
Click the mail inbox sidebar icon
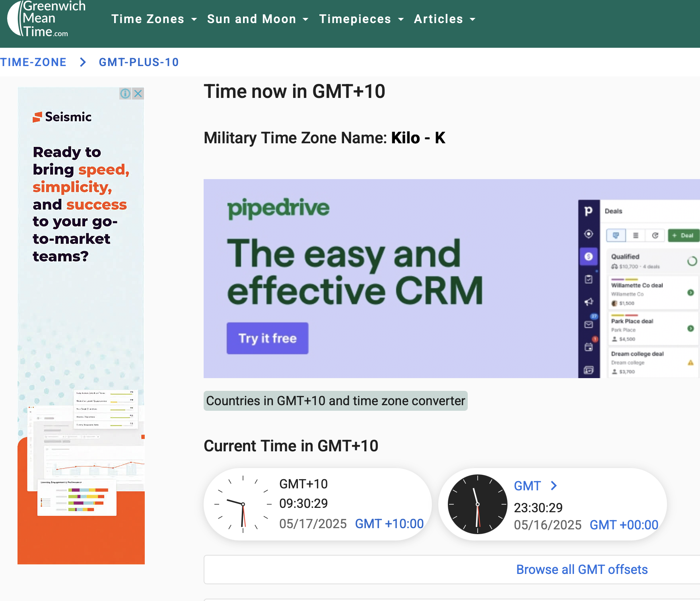click(589, 324)
